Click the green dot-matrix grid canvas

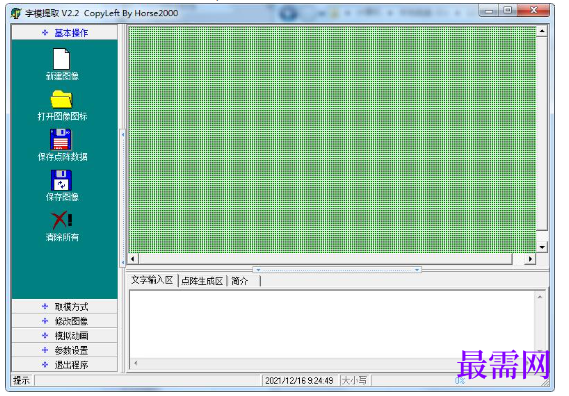(x=332, y=139)
